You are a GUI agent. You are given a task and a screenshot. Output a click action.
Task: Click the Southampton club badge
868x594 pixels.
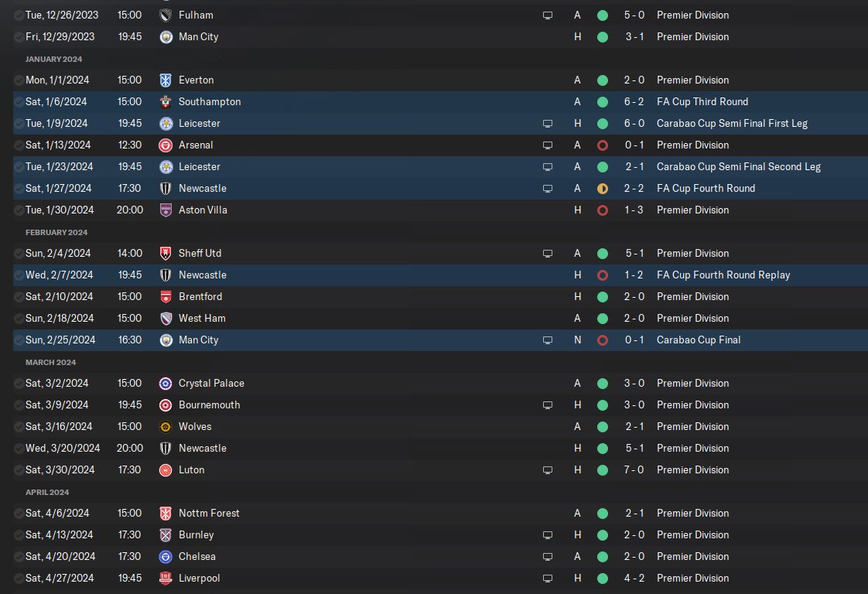click(165, 101)
